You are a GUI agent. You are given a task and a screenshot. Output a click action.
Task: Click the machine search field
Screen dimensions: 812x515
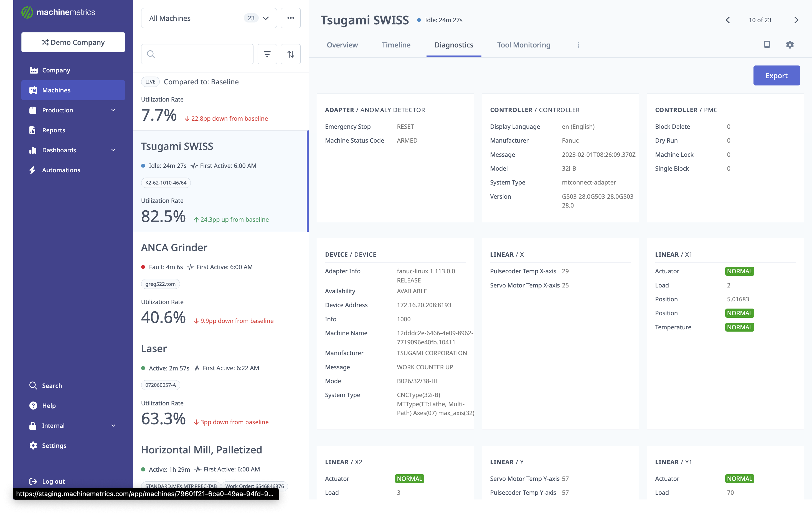[197, 54]
